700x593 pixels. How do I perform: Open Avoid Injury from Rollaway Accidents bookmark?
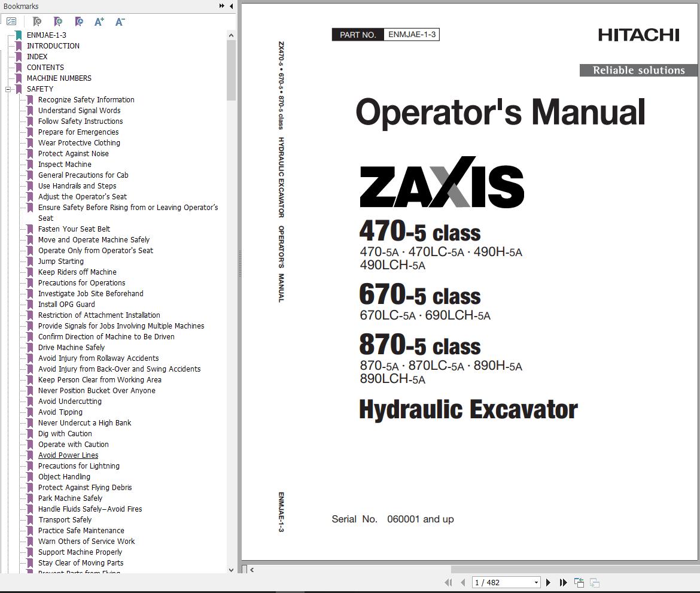(98, 358)
